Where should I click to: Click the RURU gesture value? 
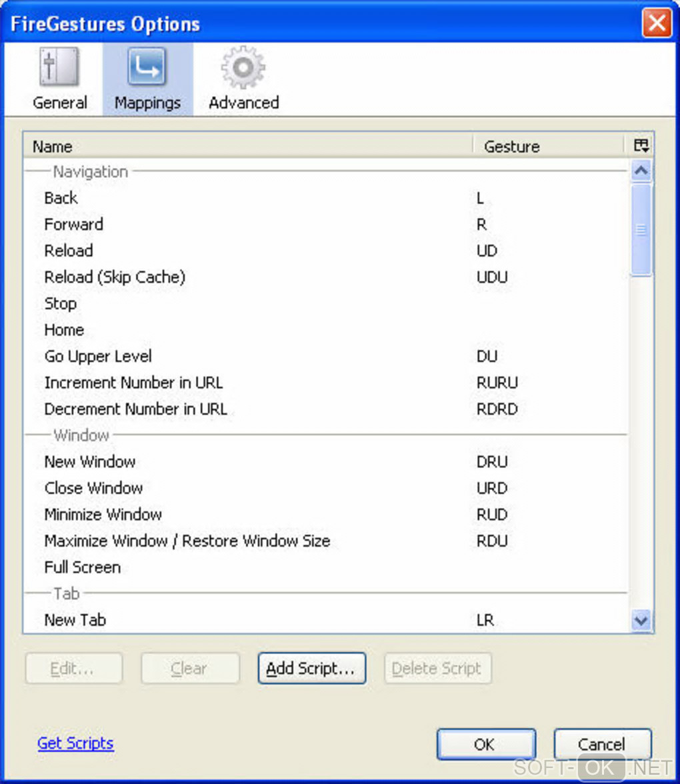497,383
